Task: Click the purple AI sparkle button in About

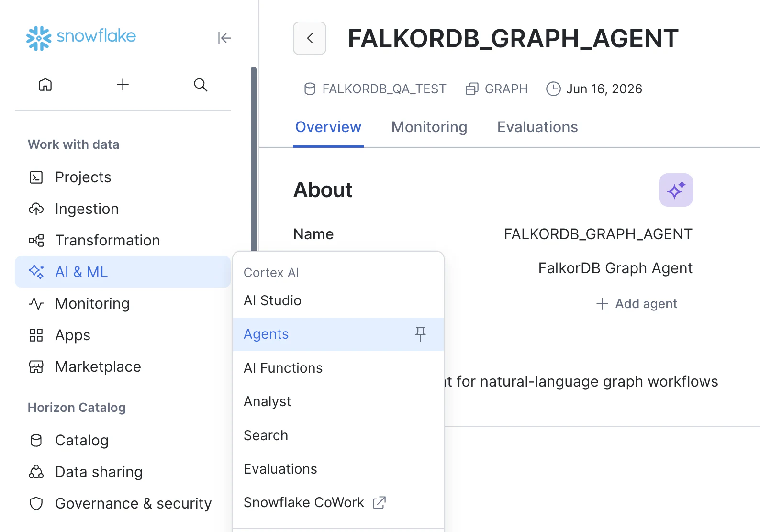Action: click(x=676, y=190)
